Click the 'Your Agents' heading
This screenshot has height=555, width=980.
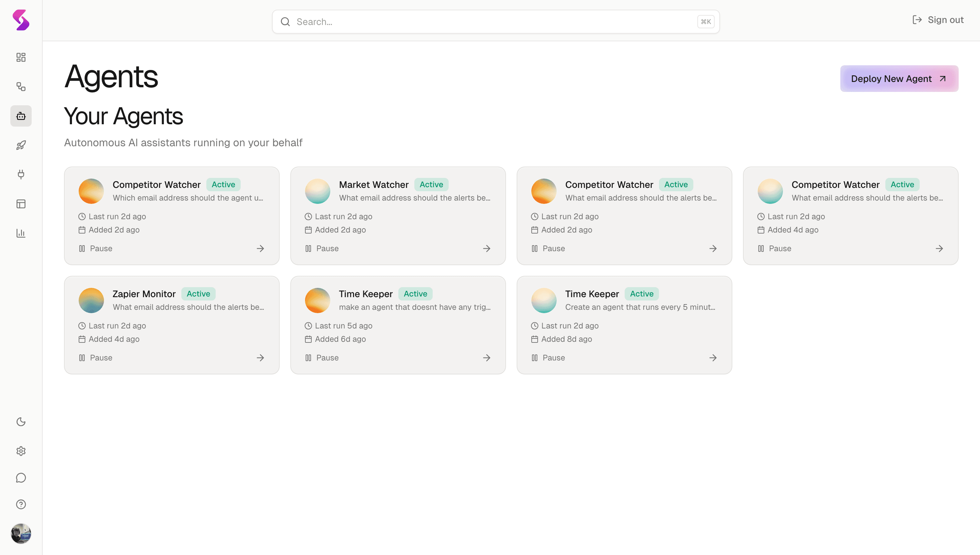click(124, 116)
